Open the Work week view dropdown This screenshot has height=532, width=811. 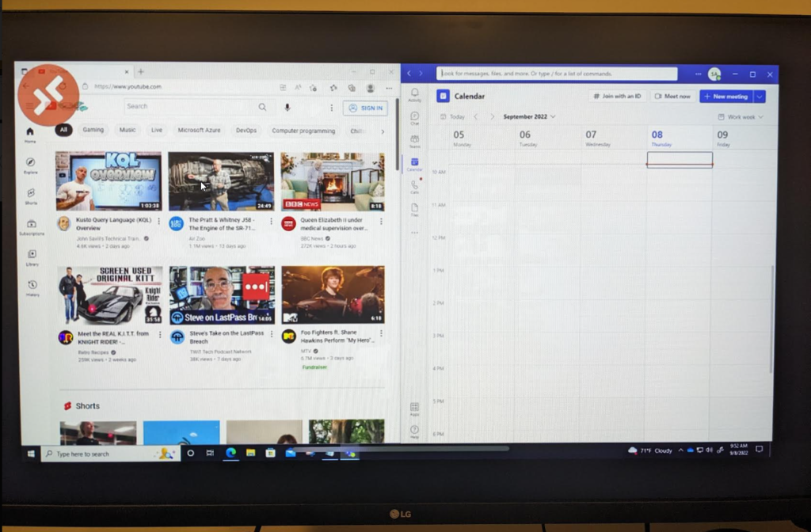[x=741, y=116]
